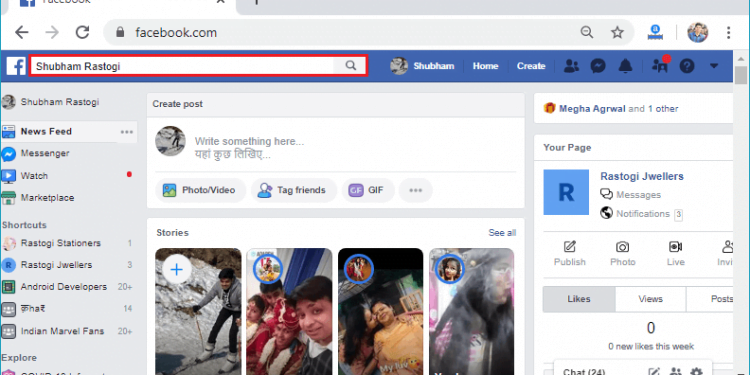Open Rastogi Jwellers page link

[642, 176]
